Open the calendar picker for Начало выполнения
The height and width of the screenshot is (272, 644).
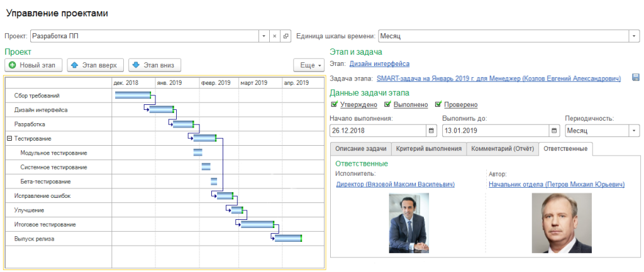point(431,131)
